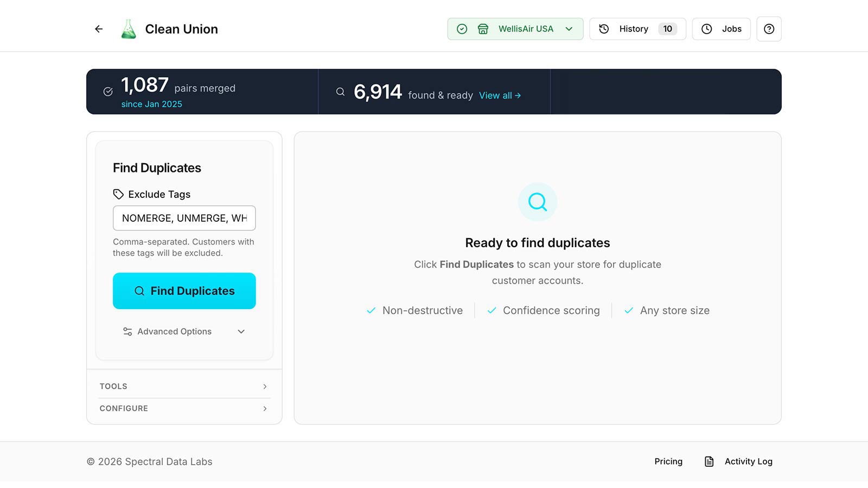Open the Jobs panel
Viewport: 868px width, 488px height.
click(x=721, y=29)
